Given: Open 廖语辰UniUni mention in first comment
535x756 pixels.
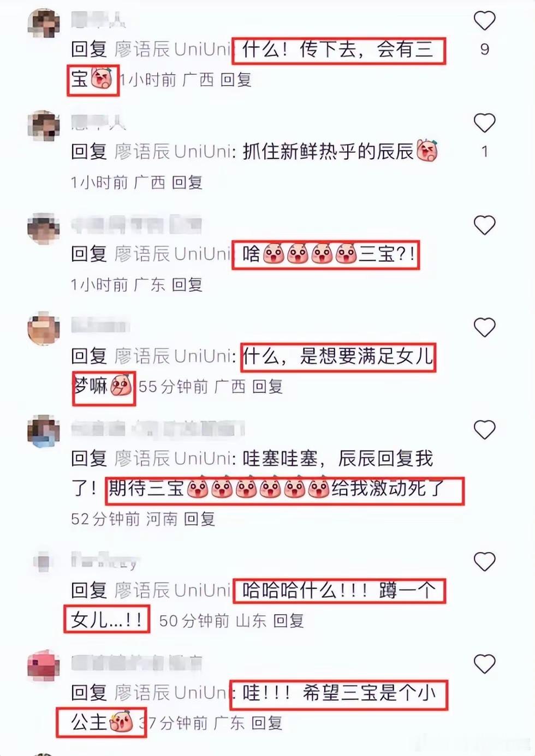Looking at the screenshot, I should [x=174, y=50].
